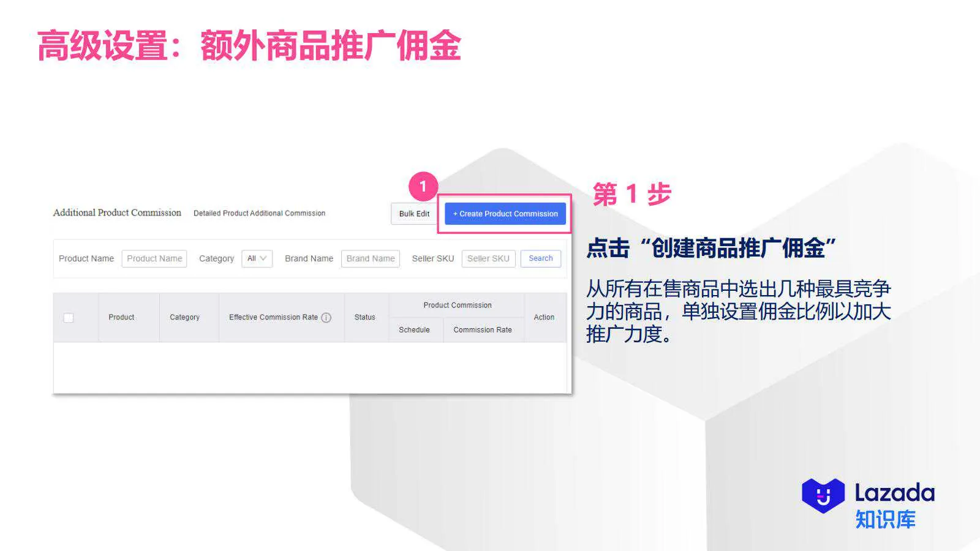The width and height of the screenshot is (980, 551).
Task: Focus the Seller SKU input field
Action: click(x=488, y=258)
